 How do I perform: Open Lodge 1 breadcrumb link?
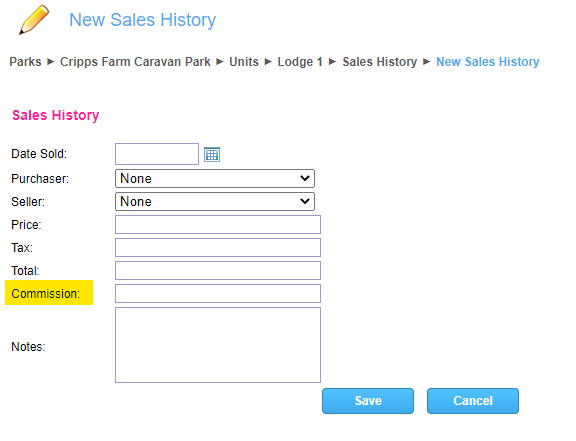pos(300,62)
